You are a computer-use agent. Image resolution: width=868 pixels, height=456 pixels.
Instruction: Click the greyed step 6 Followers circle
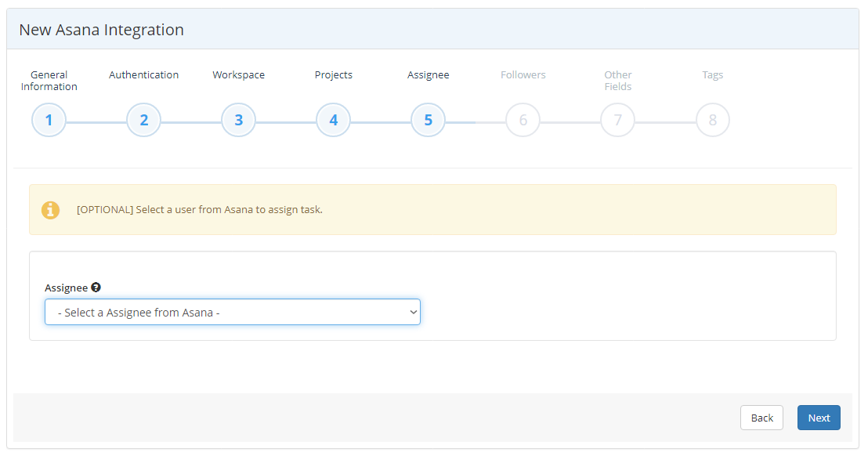tap(523, 119)
